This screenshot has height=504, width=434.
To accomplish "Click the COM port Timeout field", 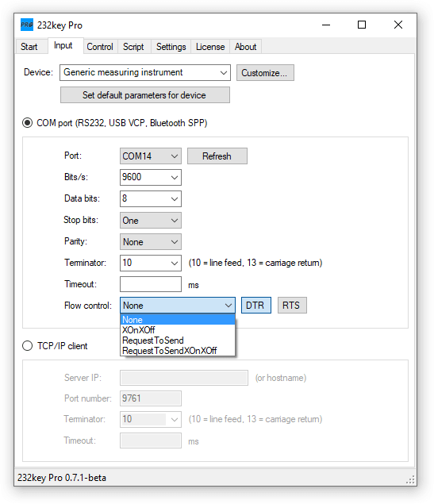I will pos(150,284).
